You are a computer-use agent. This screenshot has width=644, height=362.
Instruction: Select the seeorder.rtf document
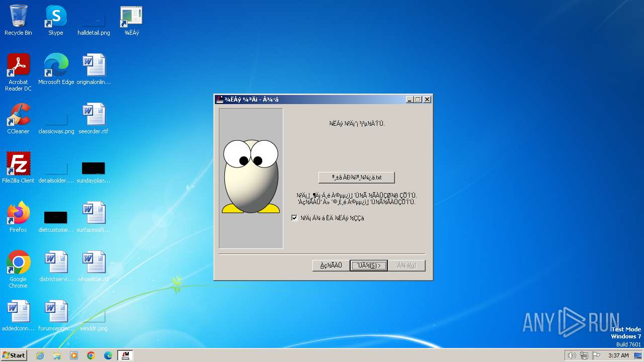[x=94, y=119]
